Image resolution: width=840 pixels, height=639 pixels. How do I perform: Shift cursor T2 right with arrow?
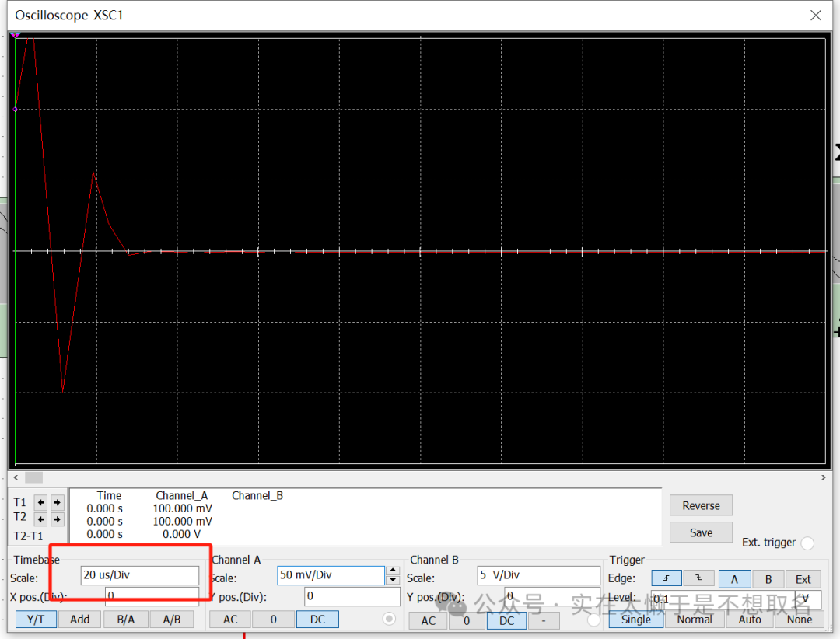pyautogui.click(x=58, y=519)
